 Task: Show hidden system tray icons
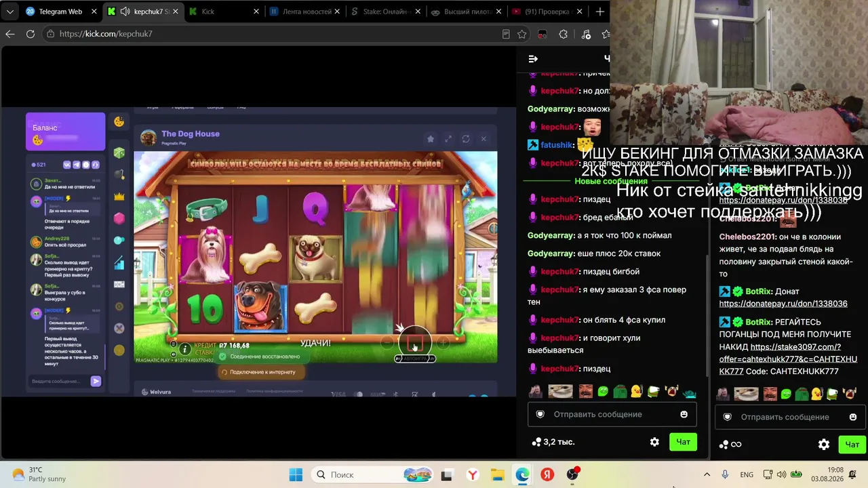[707, 474]
